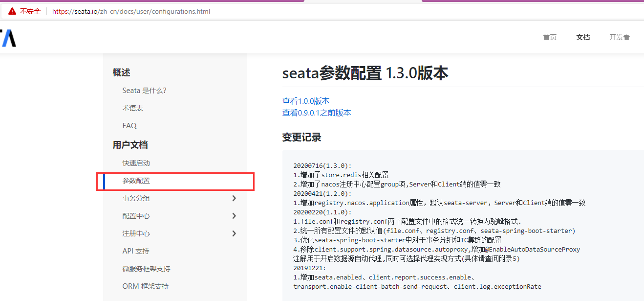Open the API 支持 sidebar item

136,251
